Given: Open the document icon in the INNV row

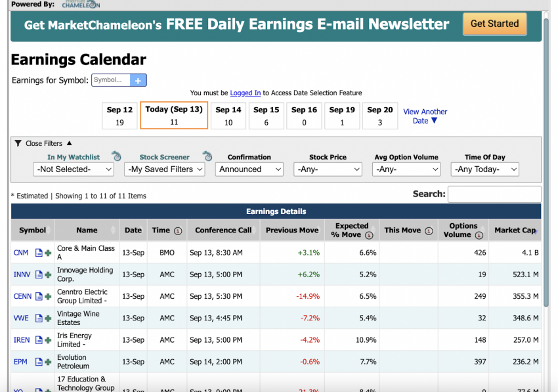Looking at the screenshot, I should (39, 274).
